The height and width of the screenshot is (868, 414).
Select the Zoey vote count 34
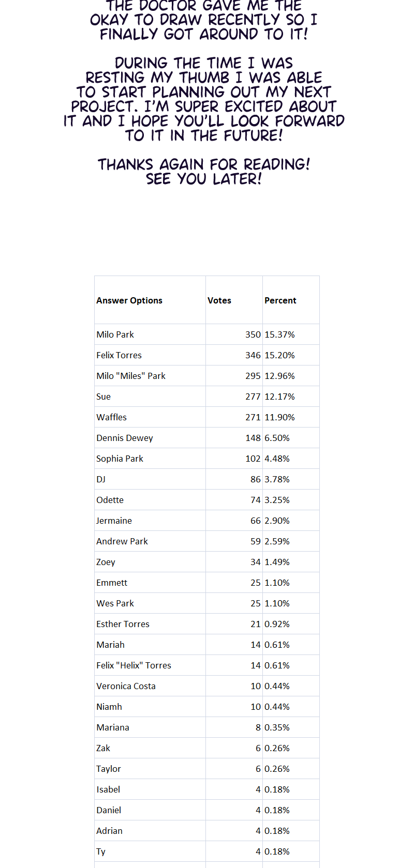pos(255,562)
